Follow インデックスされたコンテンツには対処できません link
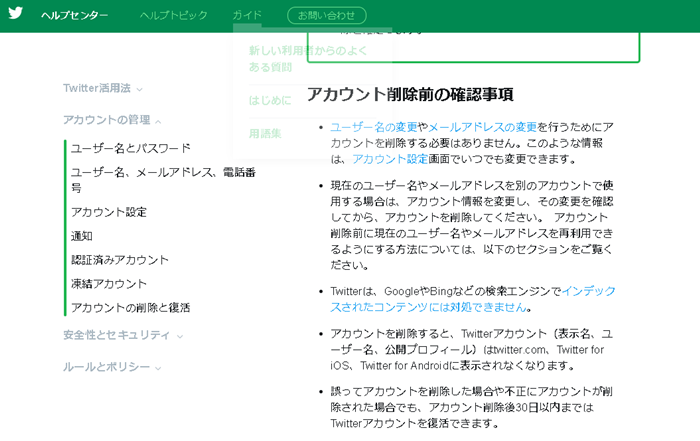This screenshot has width=700, height=441. coord(473,299)
